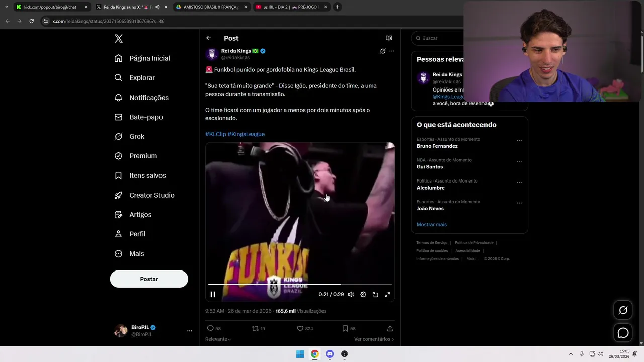Open Termos de Serviço link

pyautogui.click(x=432, y=243)
